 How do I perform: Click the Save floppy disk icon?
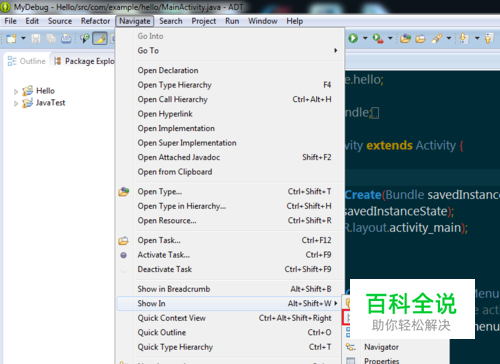point(36,39)
